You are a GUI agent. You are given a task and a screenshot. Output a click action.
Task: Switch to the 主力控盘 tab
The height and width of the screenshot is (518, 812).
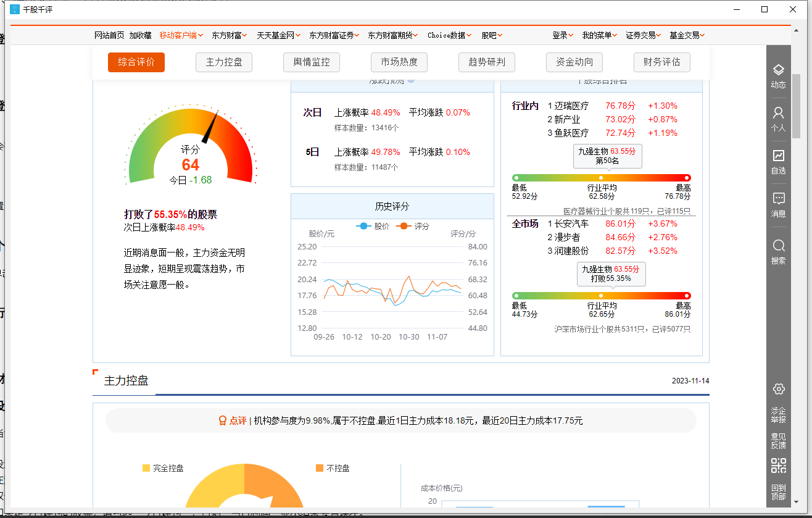coord(224,62)
